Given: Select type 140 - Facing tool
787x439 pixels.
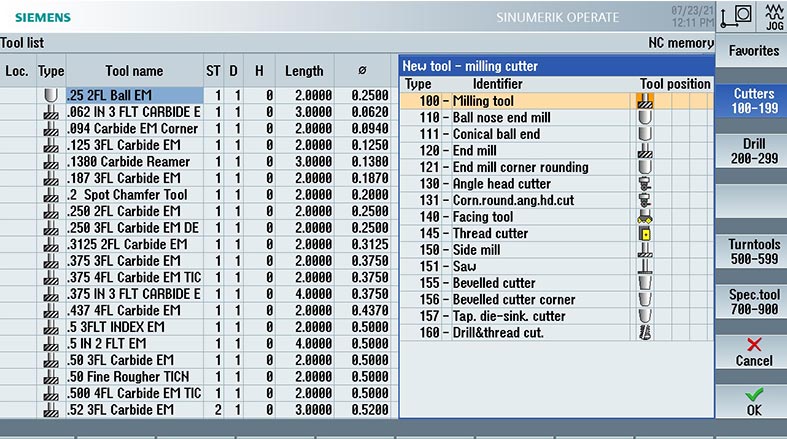Looking at the screenshot, I should (x=556, y=217).
